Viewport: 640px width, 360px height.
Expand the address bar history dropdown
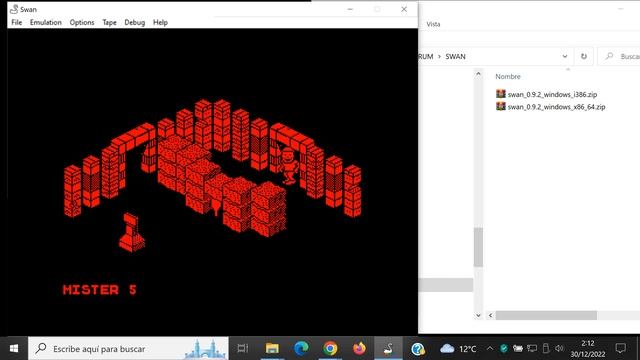564,56
